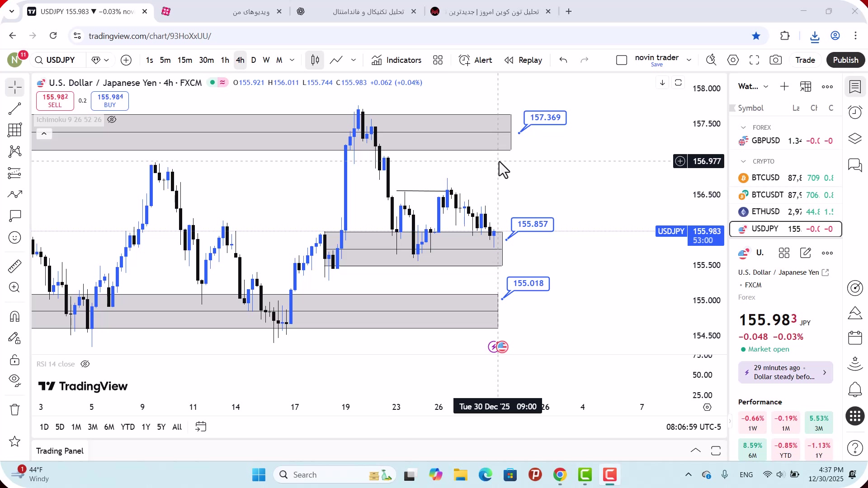This screenshot has width=868, height=488.
Task: Select the 3M date range
Action: click(x=93, y=427)
